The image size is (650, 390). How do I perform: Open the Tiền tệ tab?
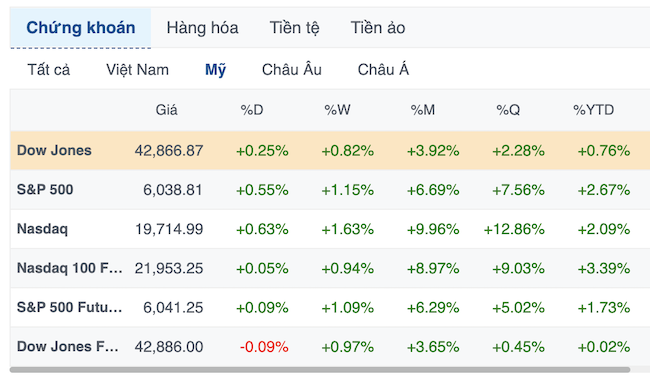pyautogui.click(x=294, y=28)
